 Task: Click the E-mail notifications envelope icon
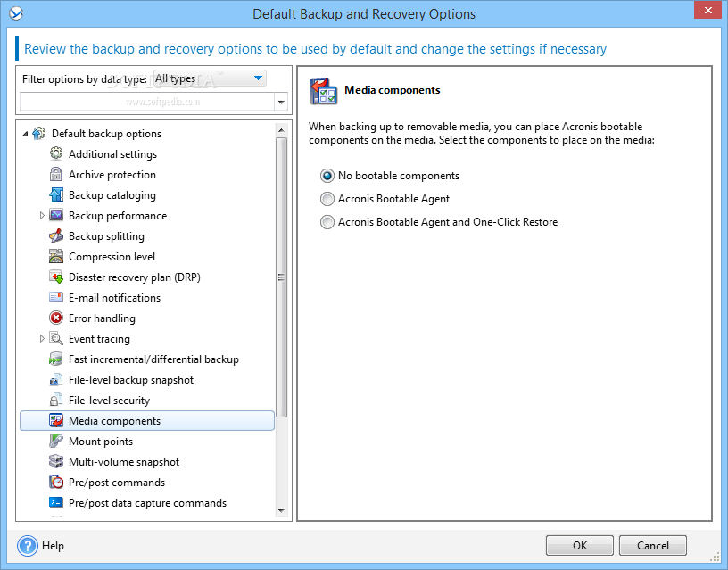(x=55, y=297)
